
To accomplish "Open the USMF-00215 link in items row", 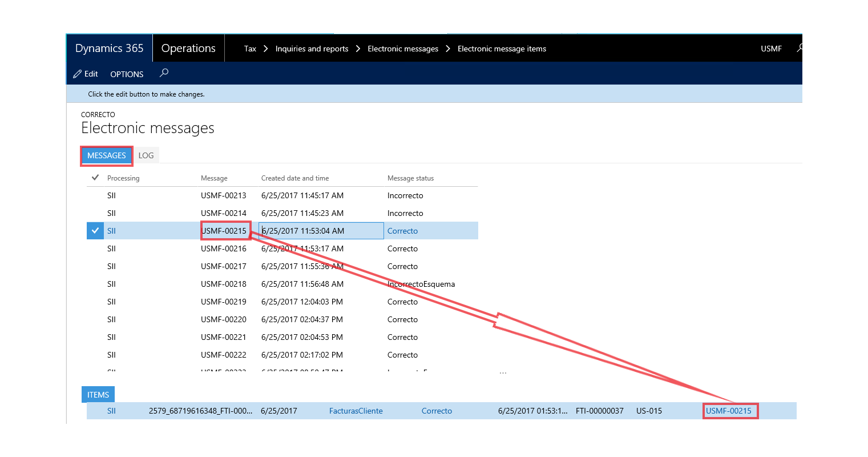I will coord(729,411).
